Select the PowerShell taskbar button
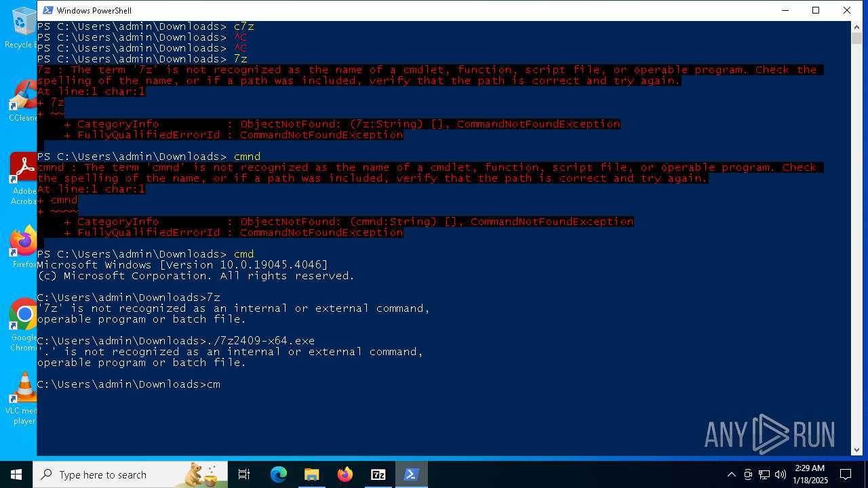Viewport: 868px width, 488px height. point(411,474)
